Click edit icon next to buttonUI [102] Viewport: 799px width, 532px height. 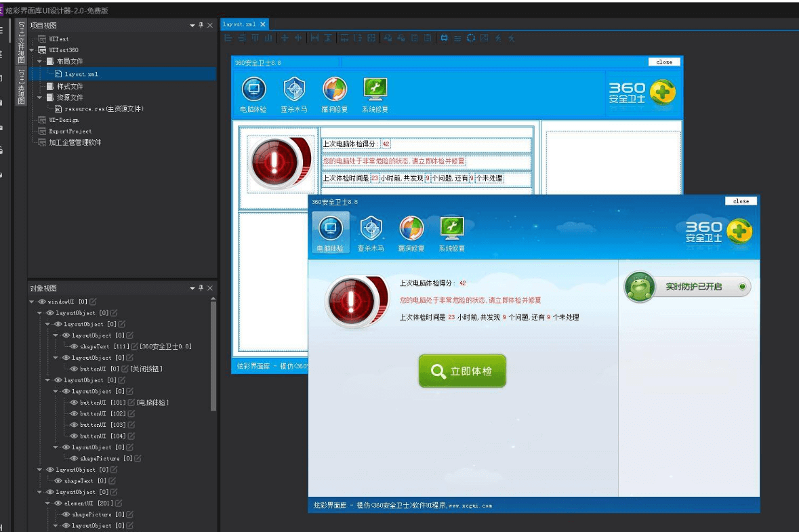click(x=131, y=414)
